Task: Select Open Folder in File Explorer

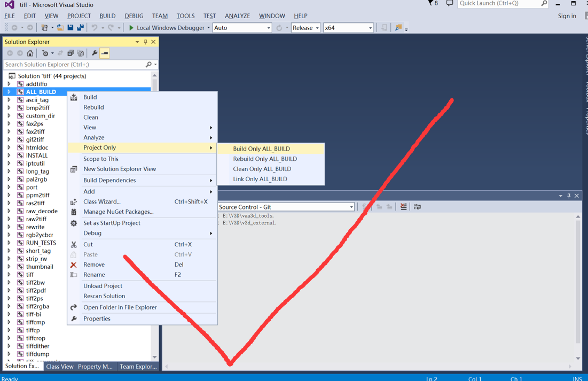Action: coord(143,307)
